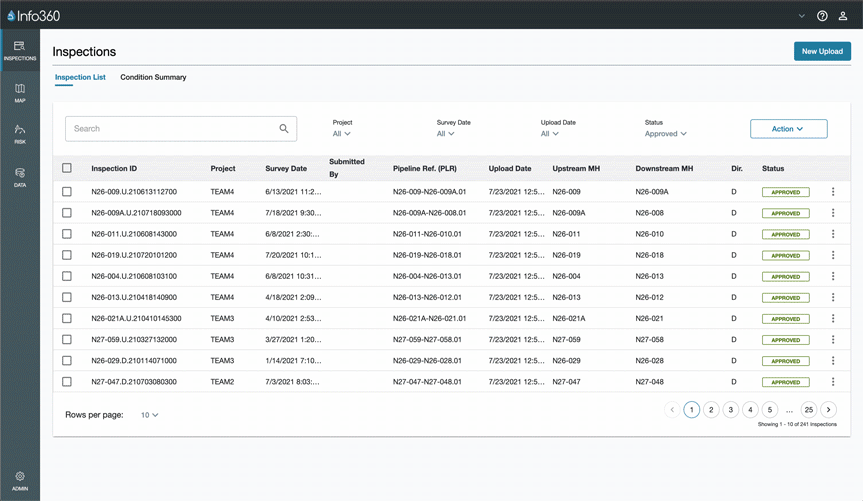This screenshot has width=863, height=501.
Task: Check the box for N26-011.U.210608143000
Action: pyautogui.click(x=67, y=234)
